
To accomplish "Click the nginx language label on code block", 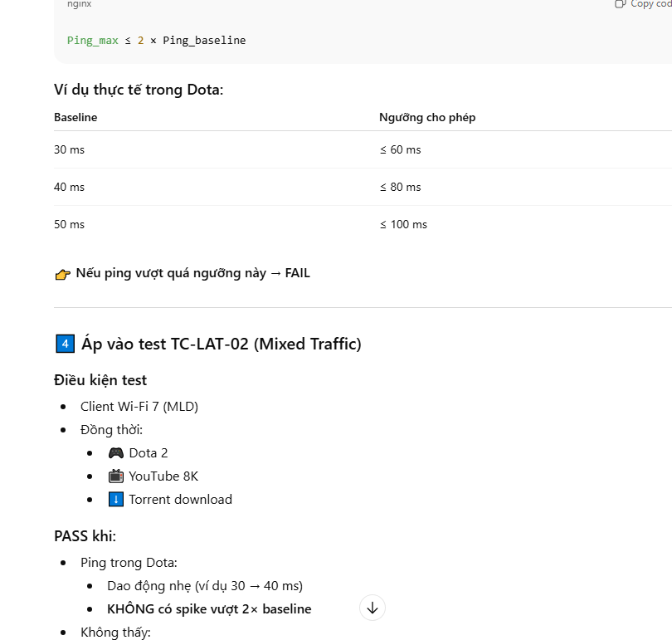I will [79, 4].
